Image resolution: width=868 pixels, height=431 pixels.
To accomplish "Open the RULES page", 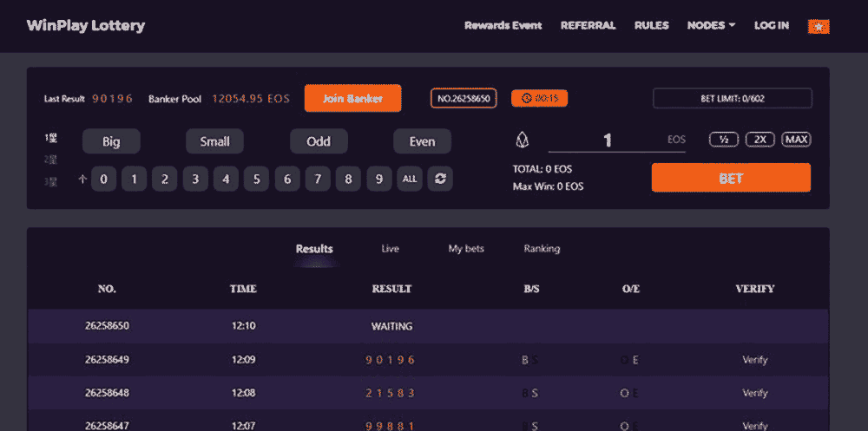I will coord(652,25).
